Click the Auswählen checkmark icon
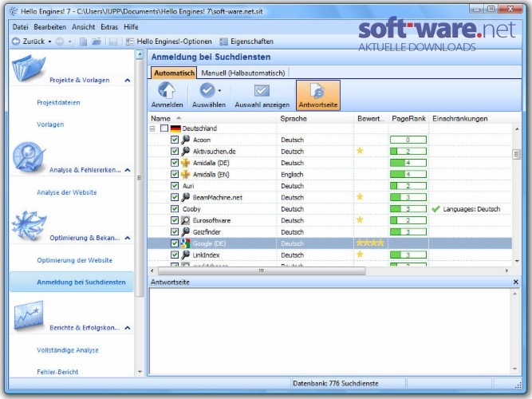The image size is (532, 399). click(x=207, y=90)
